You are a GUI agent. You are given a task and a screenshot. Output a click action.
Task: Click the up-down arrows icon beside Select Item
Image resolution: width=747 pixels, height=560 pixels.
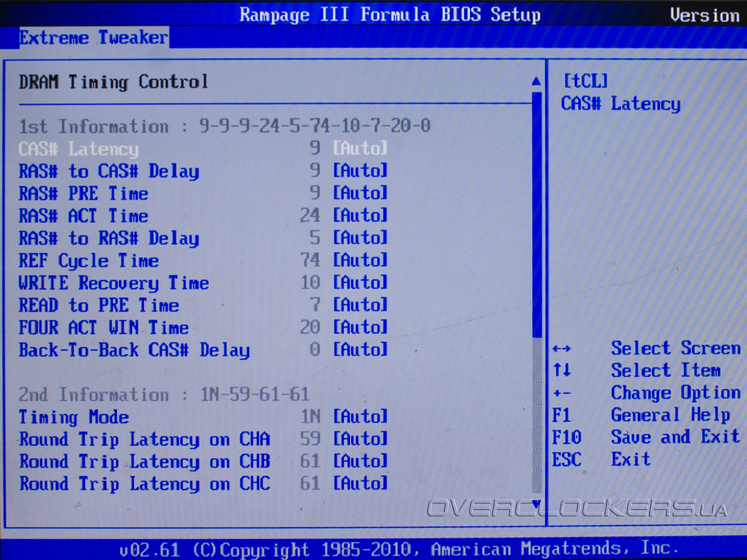(x=562, y=370)
